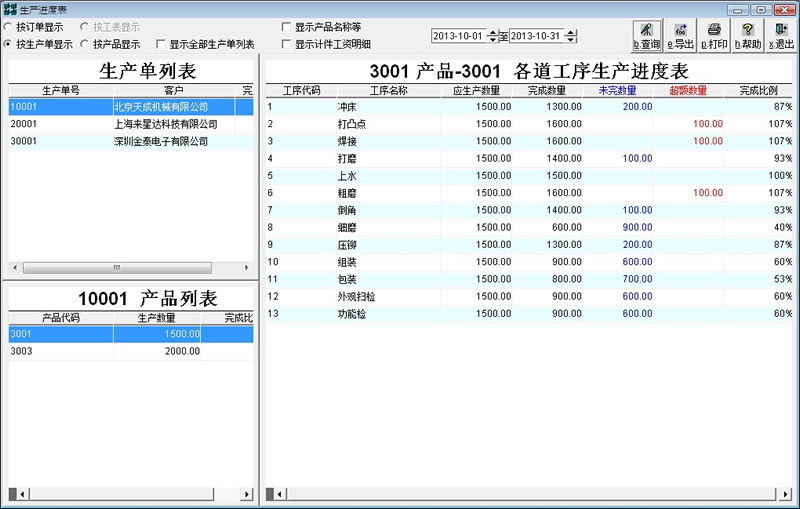
Task: Select the 粗磨 process row
Action: click(529, 193)
